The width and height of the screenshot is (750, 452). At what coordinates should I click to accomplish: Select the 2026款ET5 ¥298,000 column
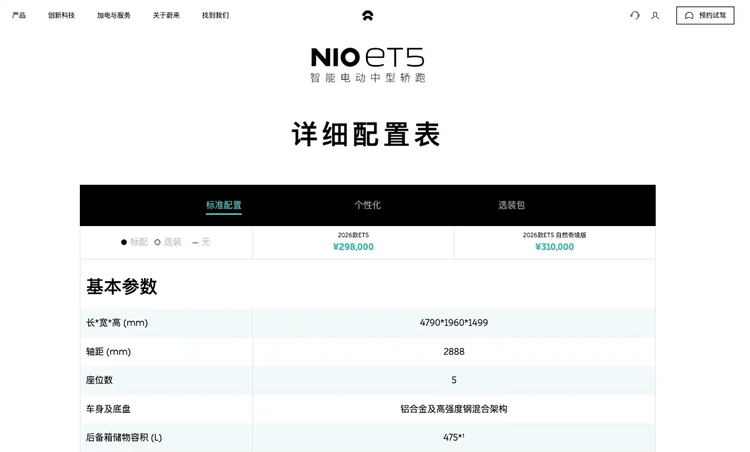coord(353,242)
